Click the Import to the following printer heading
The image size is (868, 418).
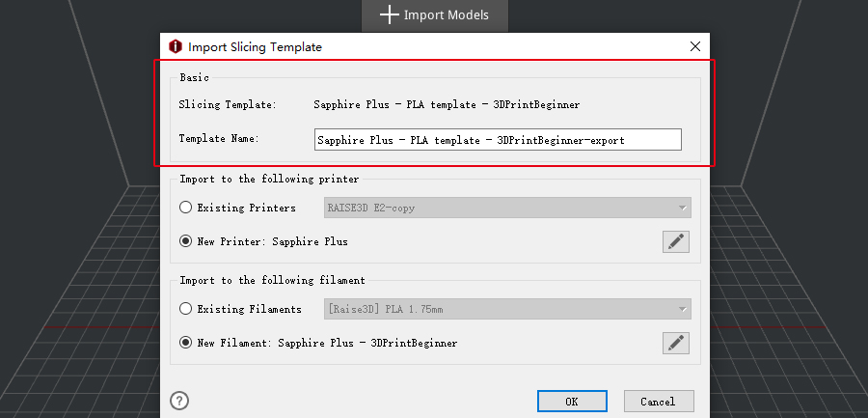coord(269,179)
